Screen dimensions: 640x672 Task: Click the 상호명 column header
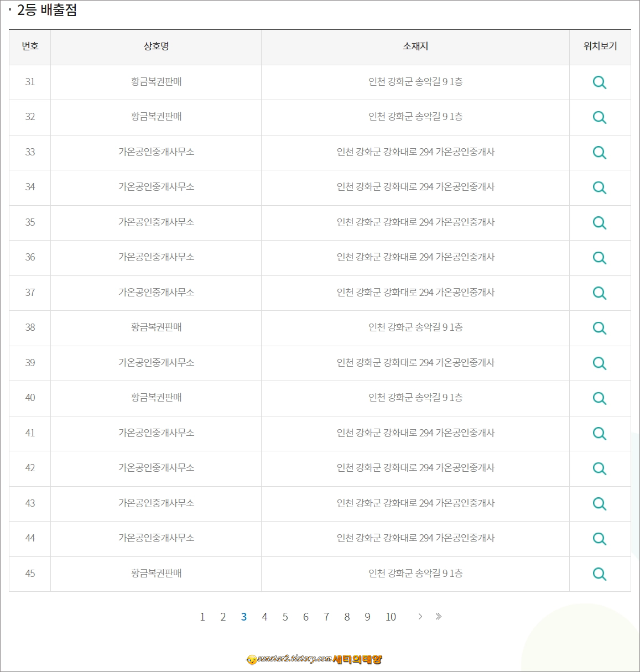click(x=155, y=47)
